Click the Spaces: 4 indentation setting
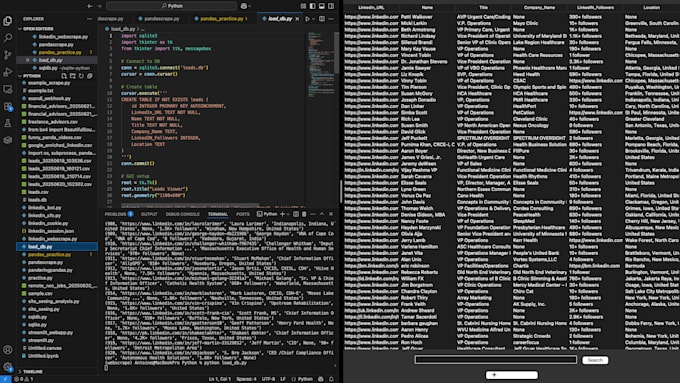The image size is (680, 383). pos(246,379)
